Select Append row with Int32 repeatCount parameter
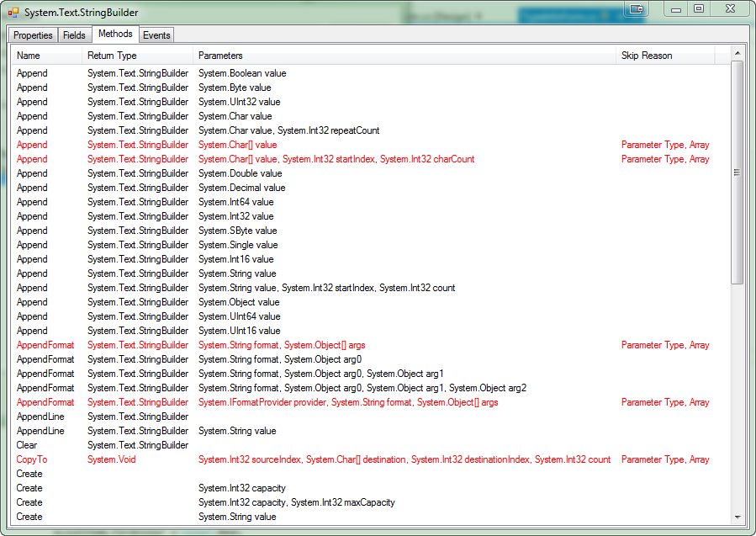The width and height of the screenshot is (756, 536). click(371, 130)
